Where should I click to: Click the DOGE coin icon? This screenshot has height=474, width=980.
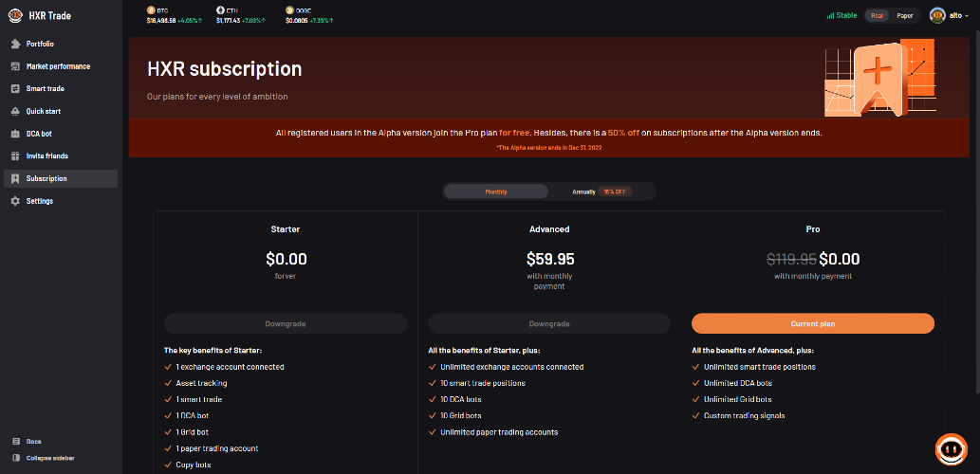(x=289, y=10)
